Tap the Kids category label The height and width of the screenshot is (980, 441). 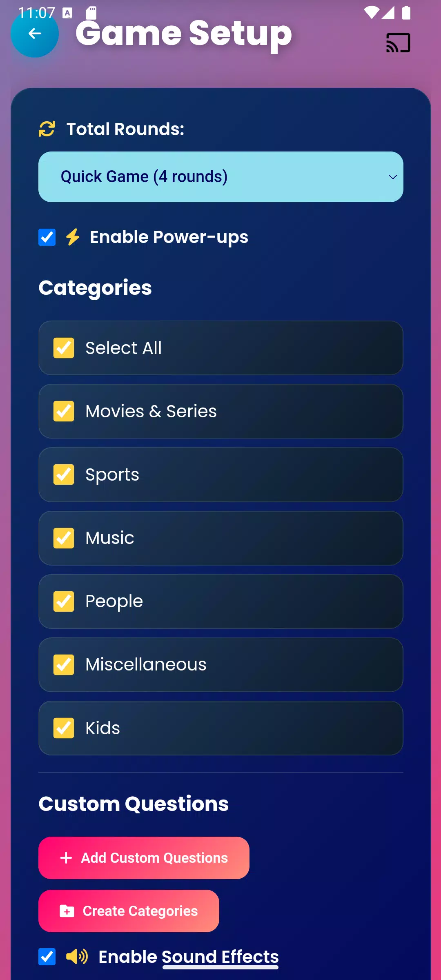(103, 728)
